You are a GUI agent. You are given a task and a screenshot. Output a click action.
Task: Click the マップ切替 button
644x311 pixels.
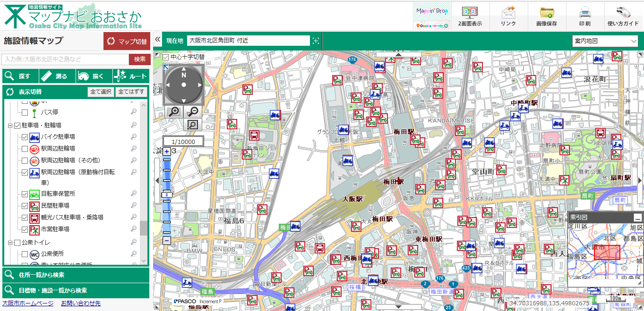tap(127, 41)
